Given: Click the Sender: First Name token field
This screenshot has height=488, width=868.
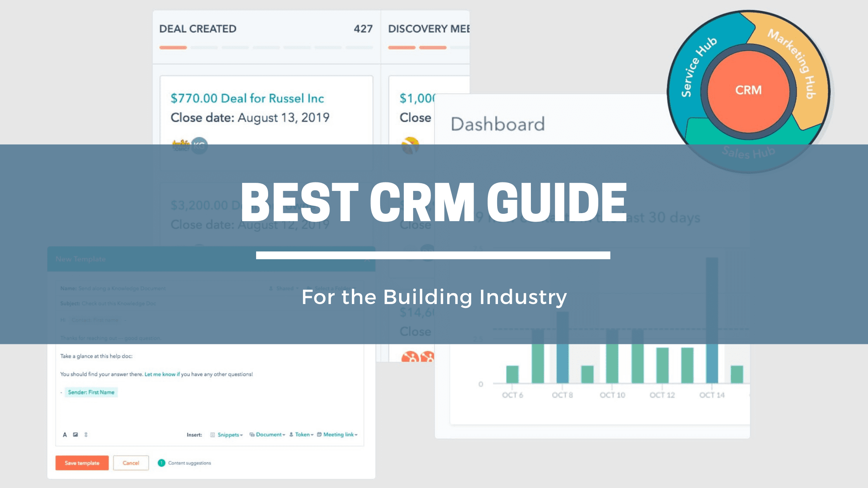Looking at the screenshot, I should point(91,392).
